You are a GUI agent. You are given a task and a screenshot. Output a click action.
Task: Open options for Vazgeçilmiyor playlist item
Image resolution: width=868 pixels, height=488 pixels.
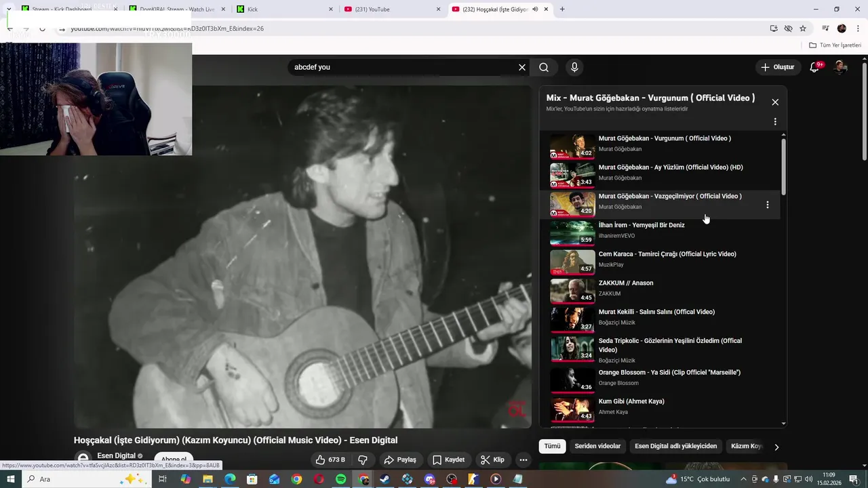coord(768,205)
